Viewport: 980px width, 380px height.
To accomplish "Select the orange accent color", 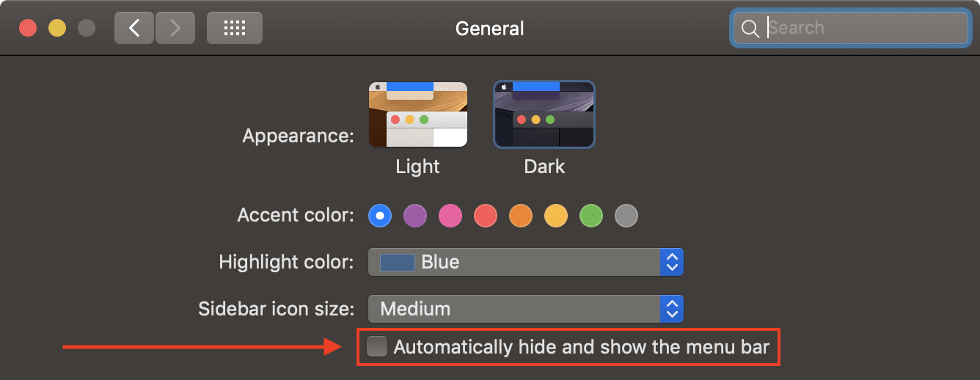I will point(521,216).
